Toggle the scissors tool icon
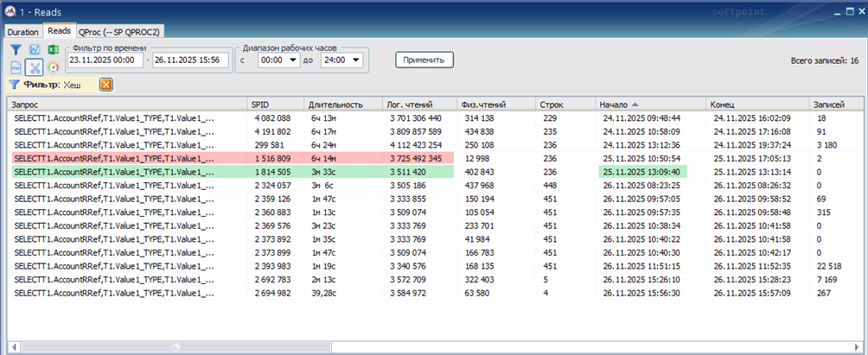Image resolution: width=868 pixels, height=355 pixels. coord(35,67)
